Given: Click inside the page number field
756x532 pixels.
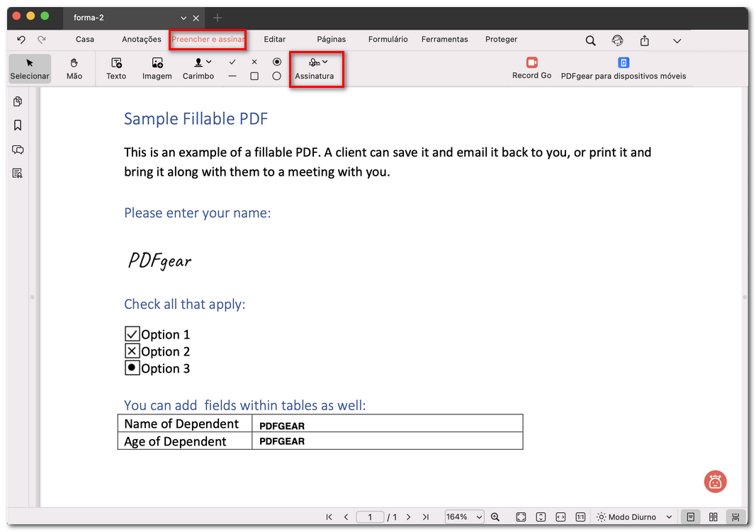Looking at the screenshot, I should click(x=370, y=517).
